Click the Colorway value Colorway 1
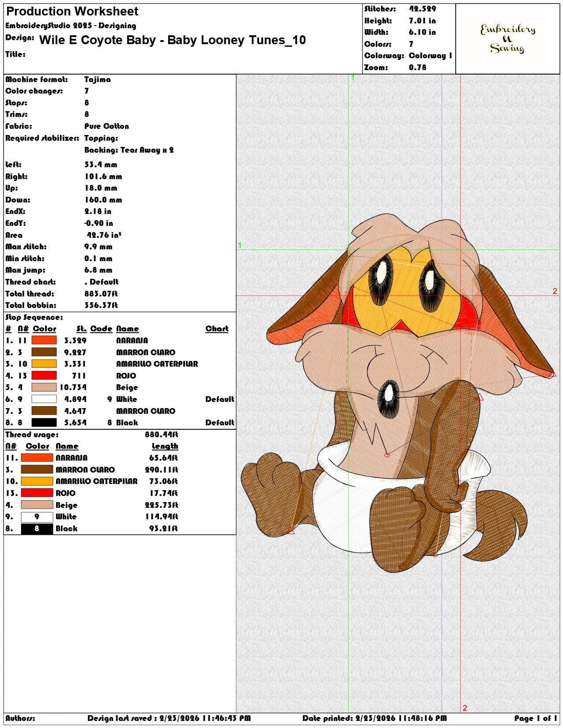This screenshot has width=563, height=728. tap(431, 56)
